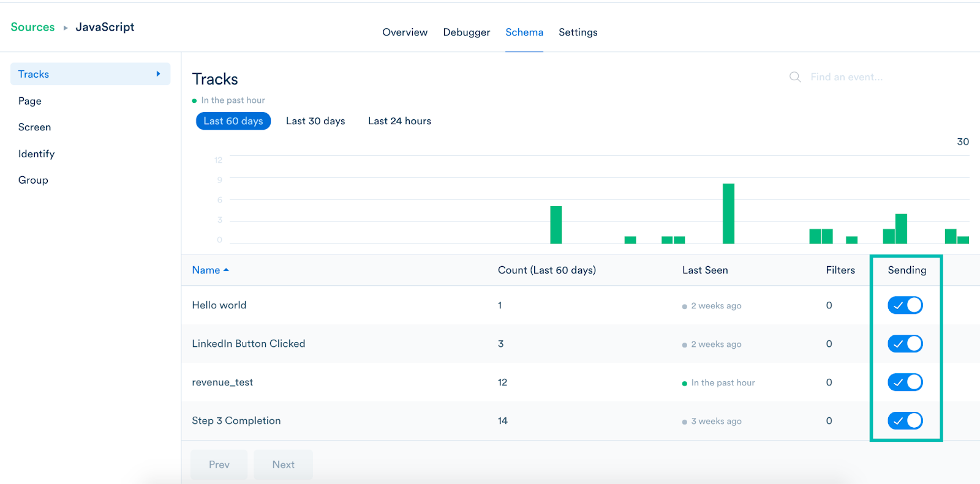This screenshot has width=980, height=484.
Task: Select the Last 30 days range
Action: click(x=315, y=121)
